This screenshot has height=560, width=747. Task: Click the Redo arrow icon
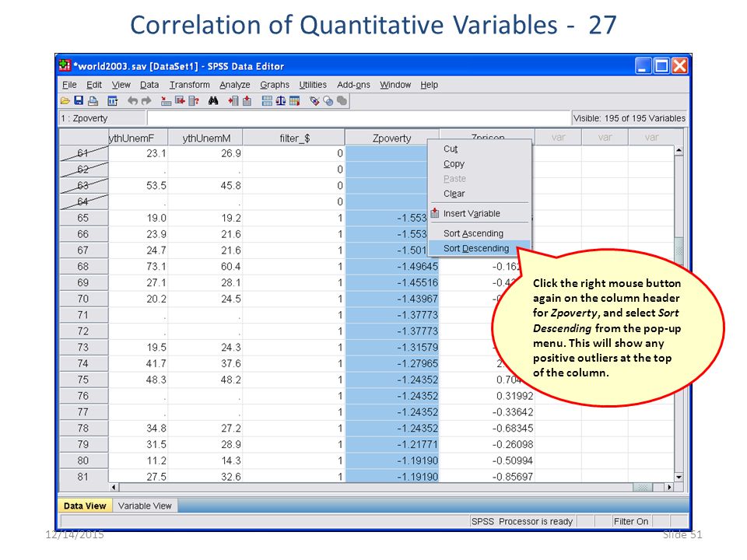point(146,101)
